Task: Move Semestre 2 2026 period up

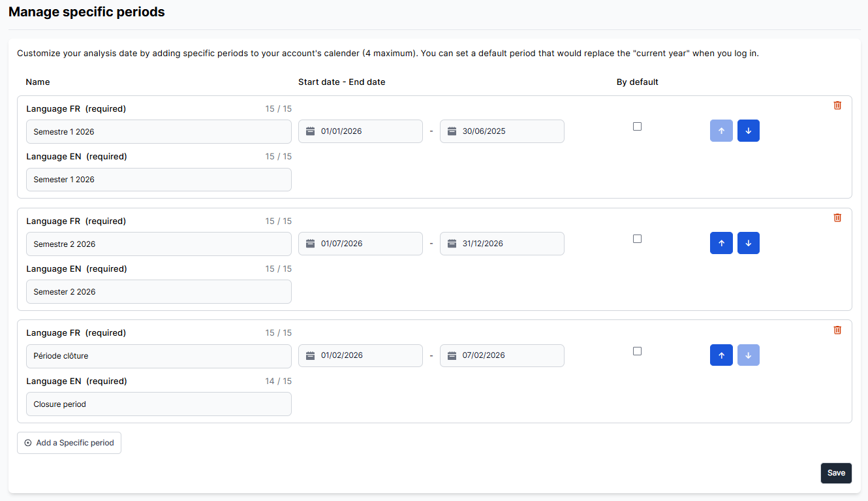Action: coord(721,243)
